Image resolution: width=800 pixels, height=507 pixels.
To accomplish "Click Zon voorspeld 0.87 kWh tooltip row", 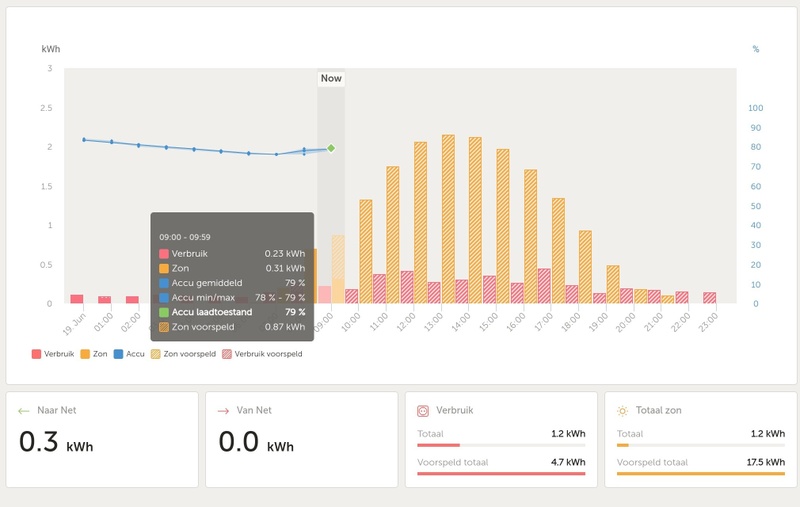I will coord(232,327).
